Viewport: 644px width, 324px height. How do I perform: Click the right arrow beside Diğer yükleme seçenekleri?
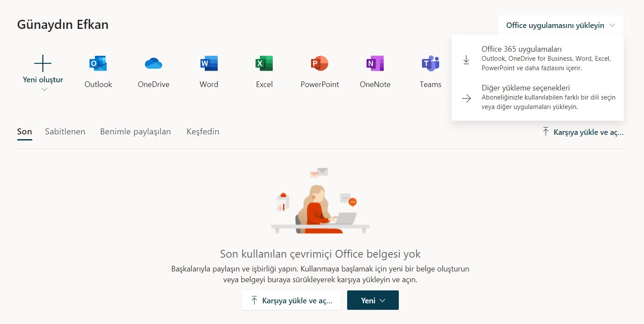[466, 99]
